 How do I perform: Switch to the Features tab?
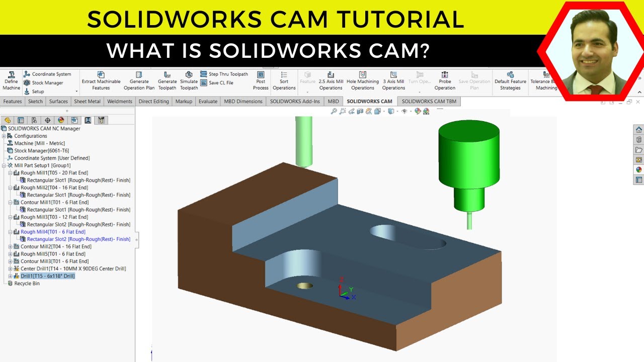coord(13,101)
